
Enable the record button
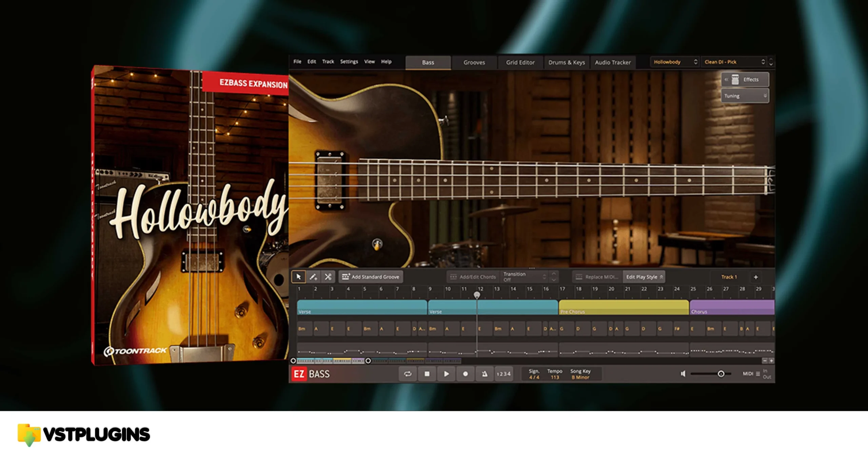point(466,374)
